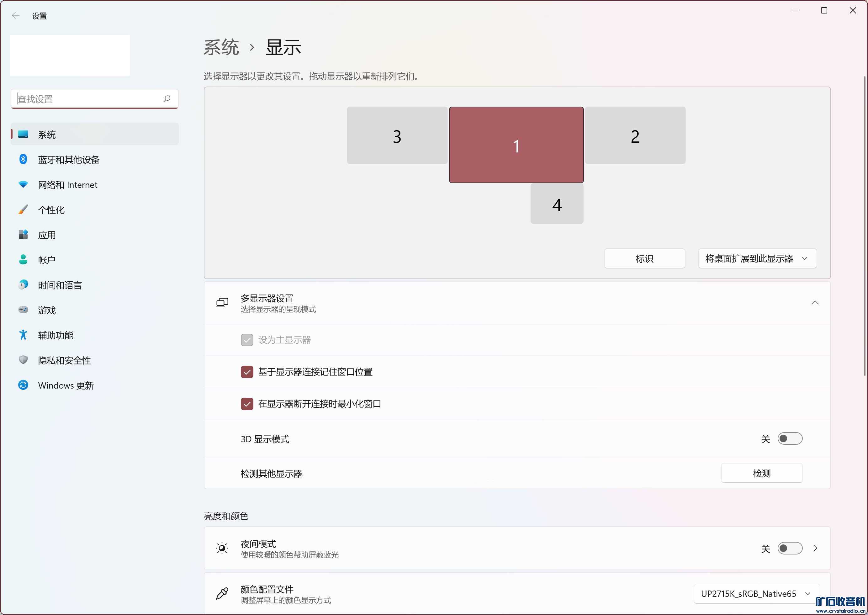Select display number 2 thumbnail
The width and height of the screenshot is (868, 615).
(635, 135)
